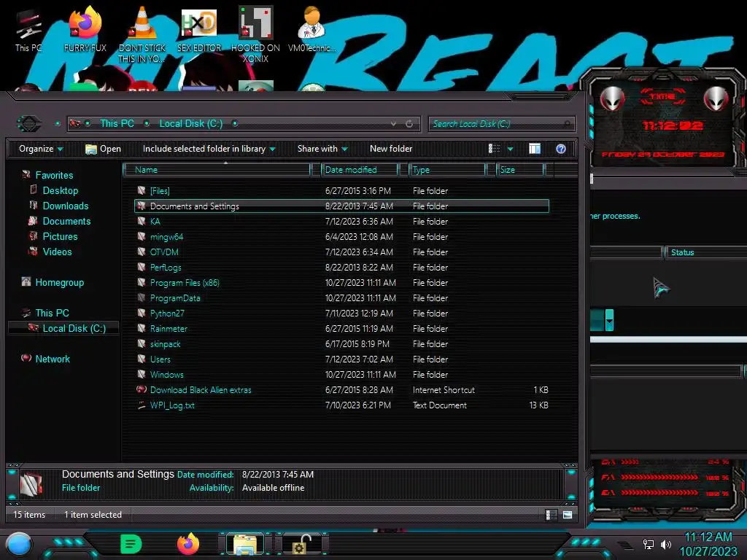Open the padlock gear taskbar app
The image size is (747, 560).
[x=302, y=544]
